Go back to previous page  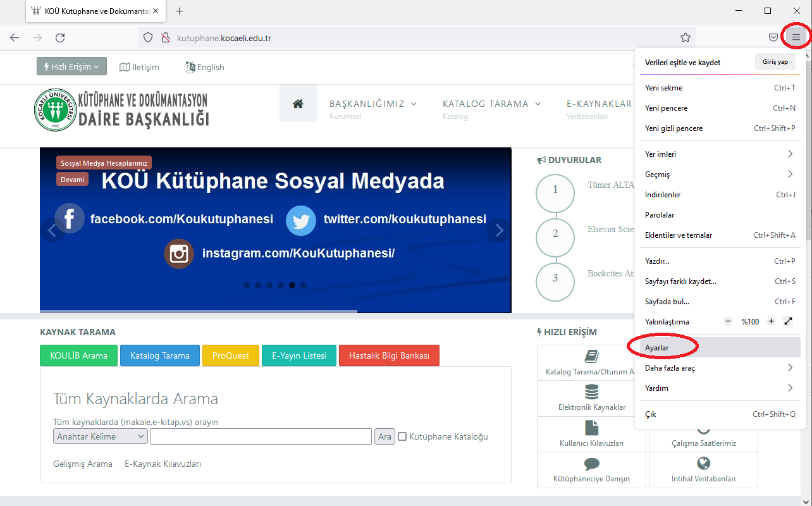[x=15, y=37]
